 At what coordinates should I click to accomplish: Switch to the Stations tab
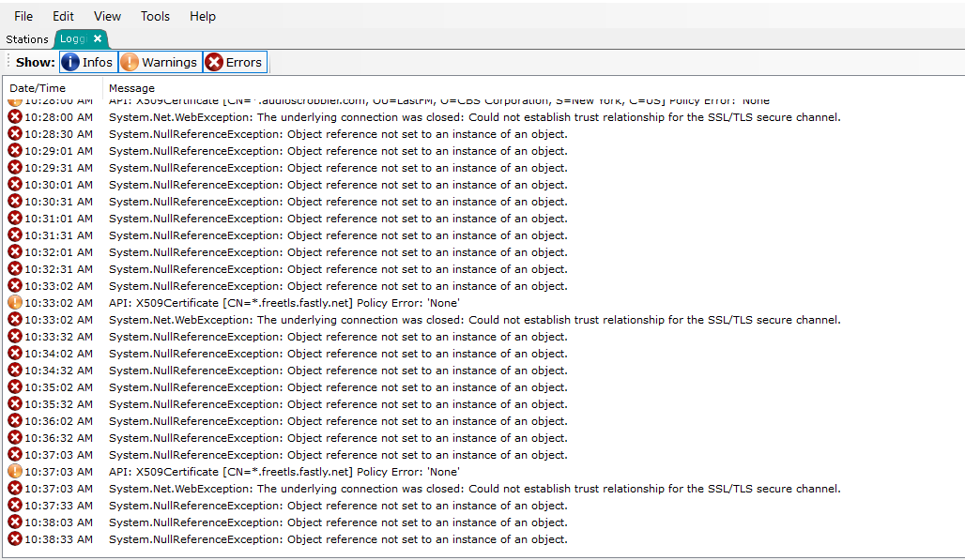click(27, 39)
